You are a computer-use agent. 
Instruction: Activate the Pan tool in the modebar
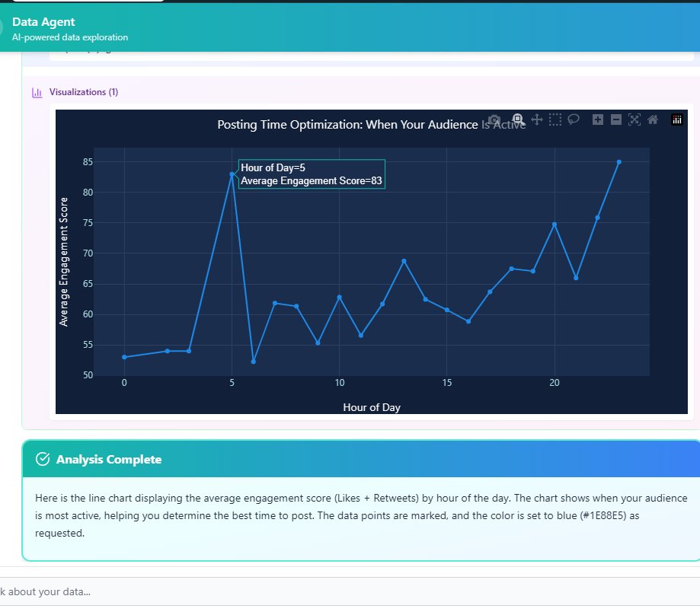pyautogui.click(x=537, y=119)
